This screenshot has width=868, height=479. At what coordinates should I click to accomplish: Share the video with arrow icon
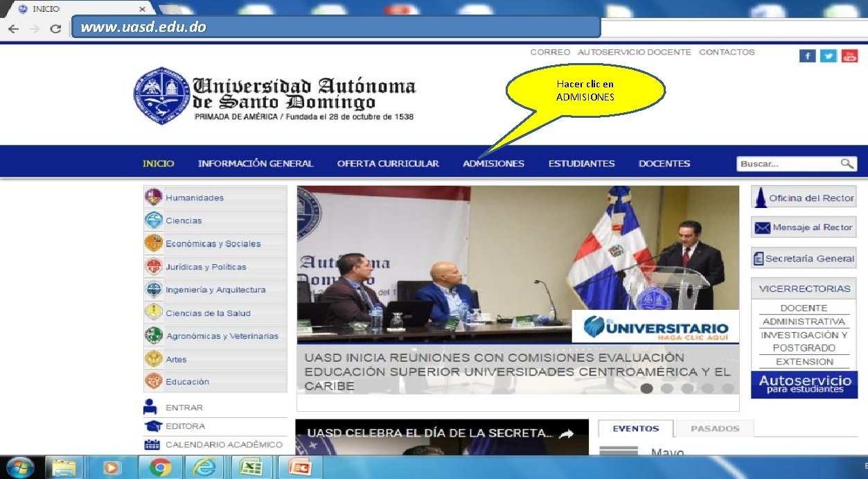(567, 434)
